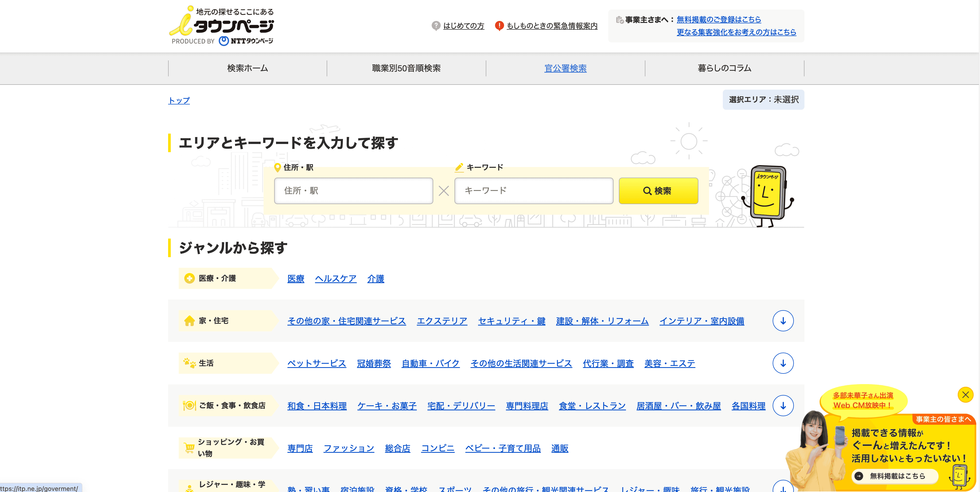
Task: Click the キーワード input field
Action: click(x=533, y=191)
